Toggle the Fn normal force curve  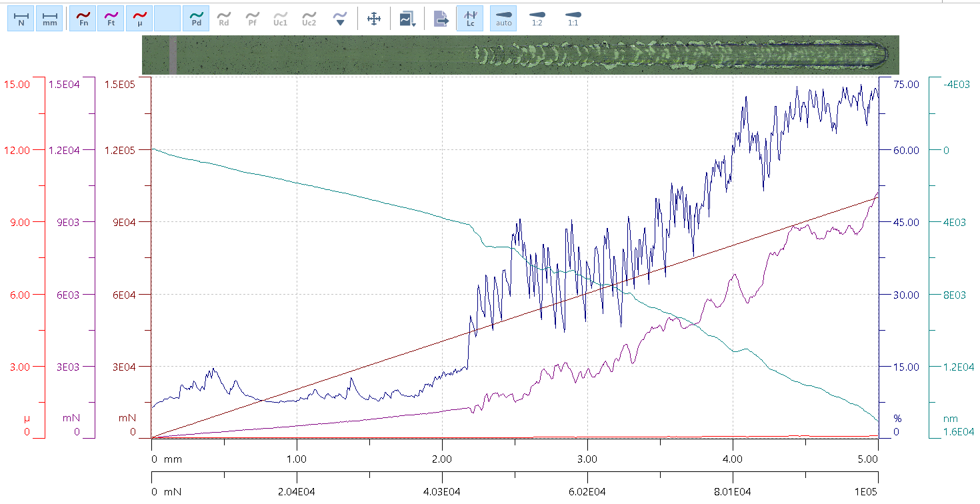[83, 18]
